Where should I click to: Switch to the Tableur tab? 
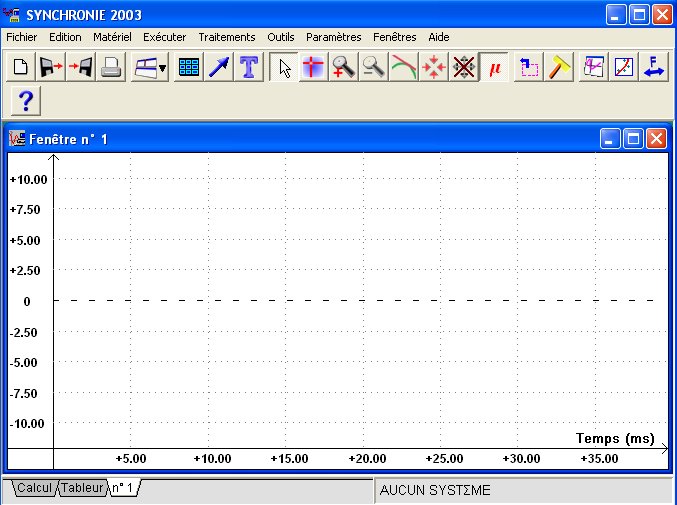(x=81, y=488)
